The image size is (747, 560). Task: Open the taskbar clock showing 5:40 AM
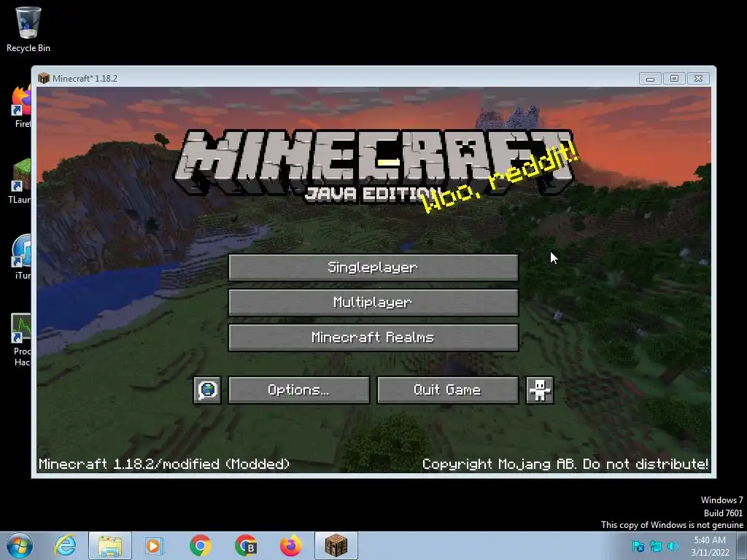[710, 546]
